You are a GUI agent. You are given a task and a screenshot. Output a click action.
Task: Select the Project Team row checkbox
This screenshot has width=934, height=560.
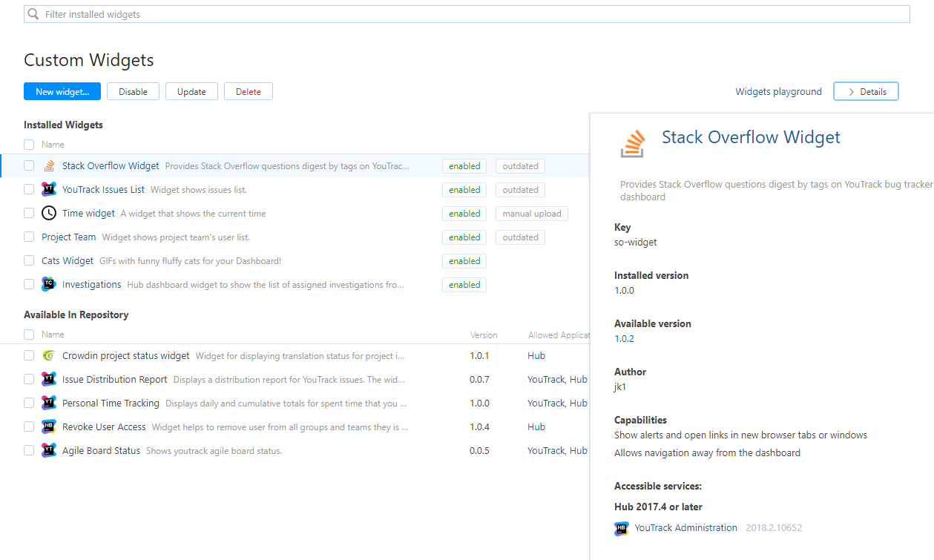pyautogui.click(x=29, y=237)
